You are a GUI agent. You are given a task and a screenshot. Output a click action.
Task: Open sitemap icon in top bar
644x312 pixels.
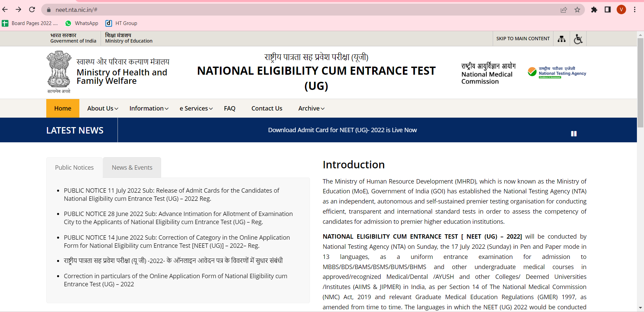tap(561, 39)
